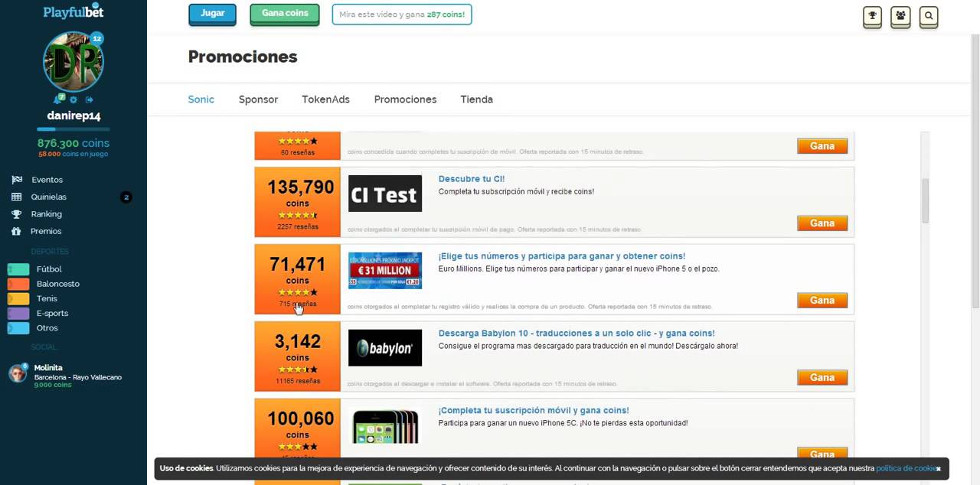Click the 71,471 coins reward box
Screen dimensions: 980x485
(x=298, y=279)
